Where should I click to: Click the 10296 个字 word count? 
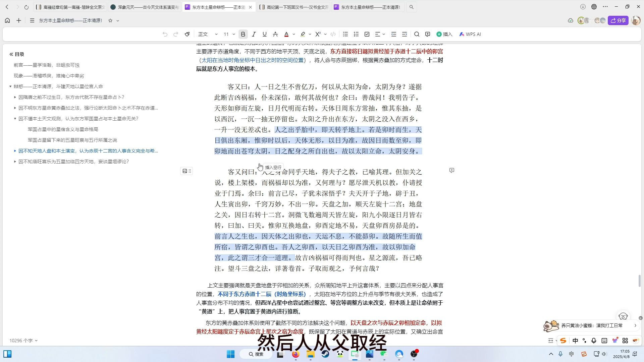click(x=21, y=340)
